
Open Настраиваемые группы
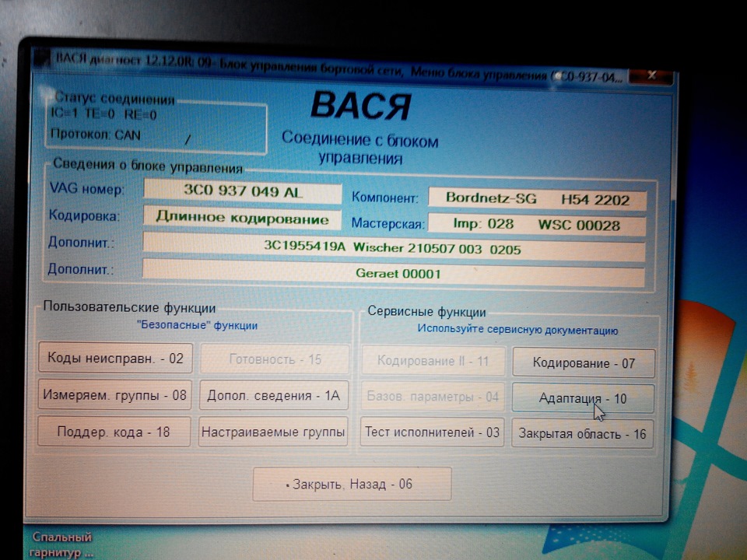[x=273, y=432]
